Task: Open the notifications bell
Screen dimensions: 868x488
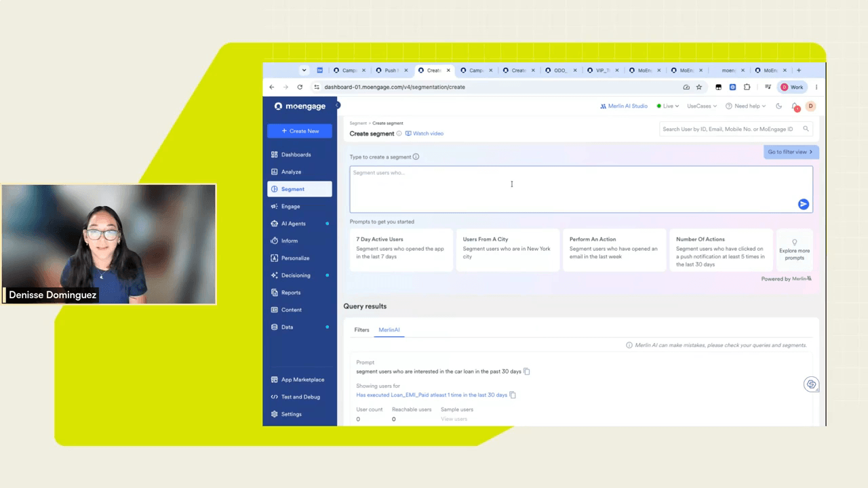Action: (795, 106)
